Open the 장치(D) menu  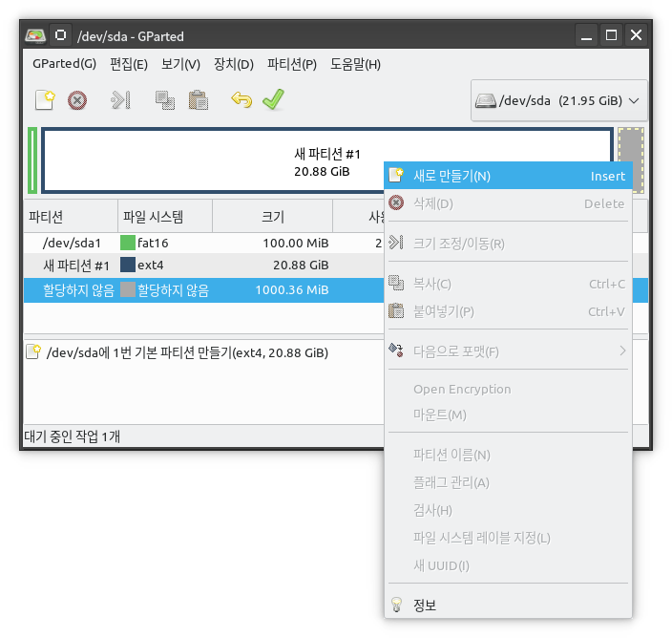pyautogui.click(x=234, y=64)
